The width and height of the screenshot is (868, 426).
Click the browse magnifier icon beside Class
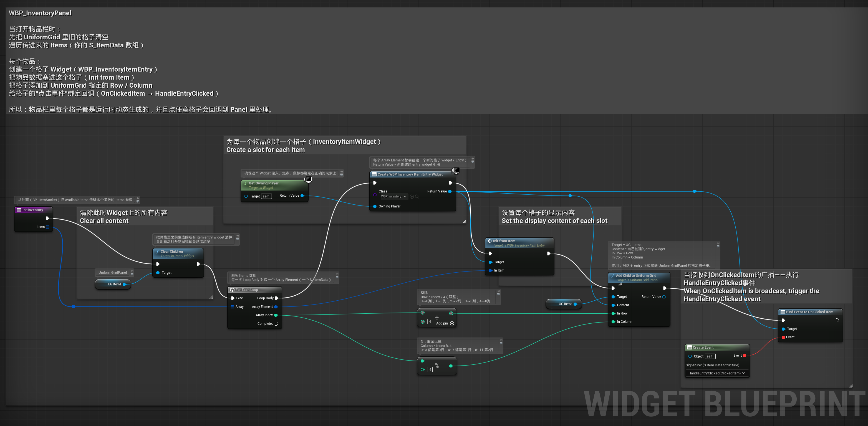click(x=417, y=197)
